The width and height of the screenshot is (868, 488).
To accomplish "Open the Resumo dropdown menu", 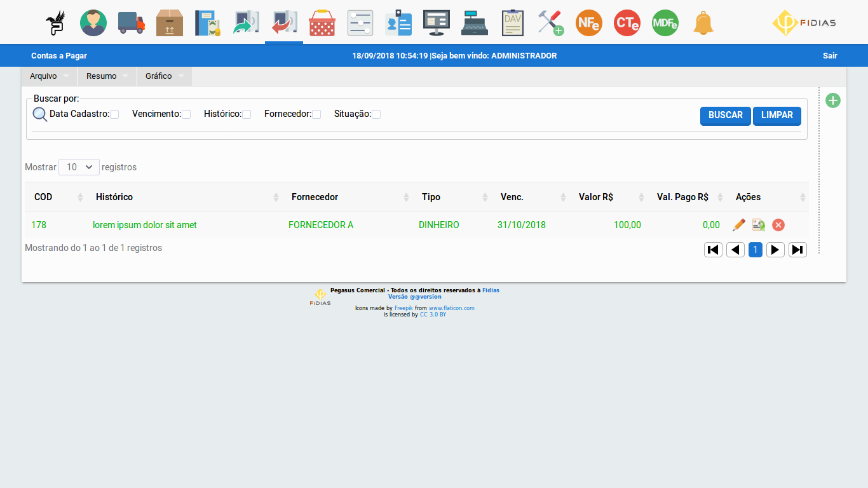I will (107, 76).
